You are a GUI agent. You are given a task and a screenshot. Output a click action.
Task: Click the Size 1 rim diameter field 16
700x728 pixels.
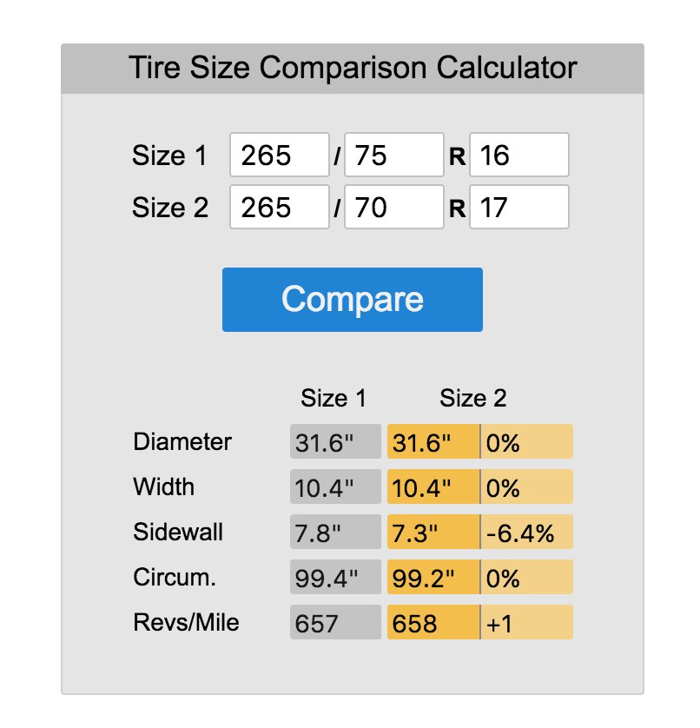[x=519, y=155]
